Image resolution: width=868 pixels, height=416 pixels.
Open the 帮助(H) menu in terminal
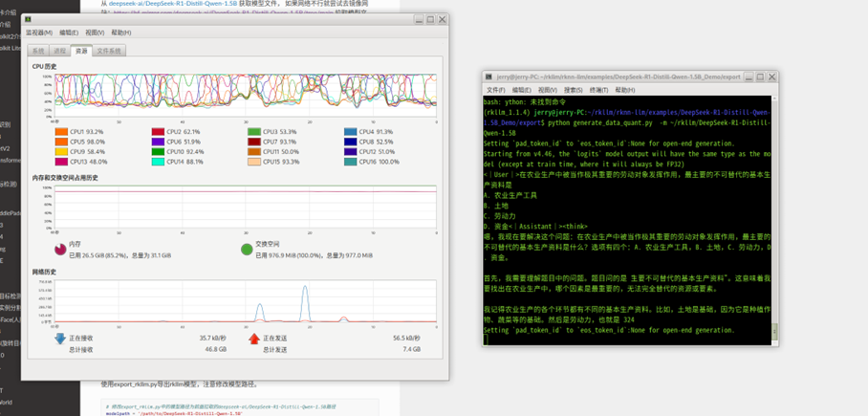(625, 90)
